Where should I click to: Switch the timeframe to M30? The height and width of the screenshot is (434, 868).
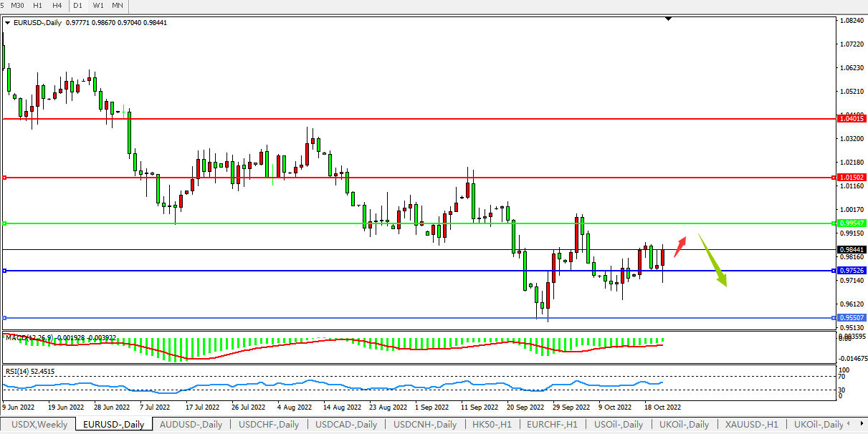click(18, 6)
